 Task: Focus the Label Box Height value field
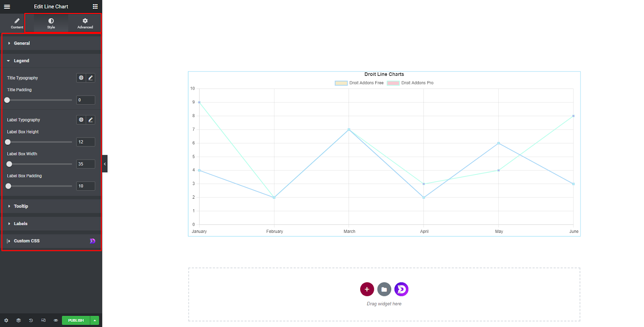[86, 142]
